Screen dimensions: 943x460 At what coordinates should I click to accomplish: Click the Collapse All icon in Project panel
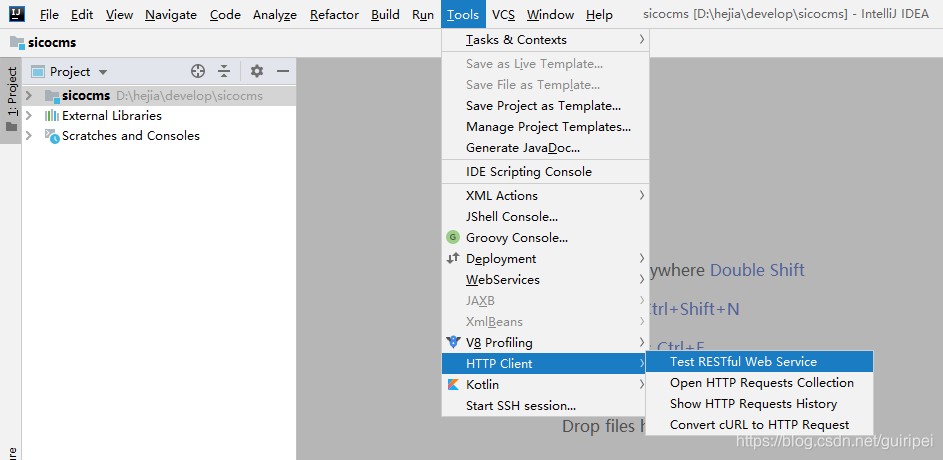click(224, 71)
